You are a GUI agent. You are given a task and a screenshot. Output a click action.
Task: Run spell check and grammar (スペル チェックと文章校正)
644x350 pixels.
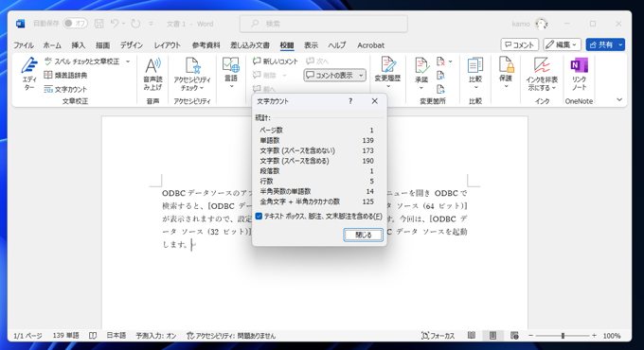point(82,61)
